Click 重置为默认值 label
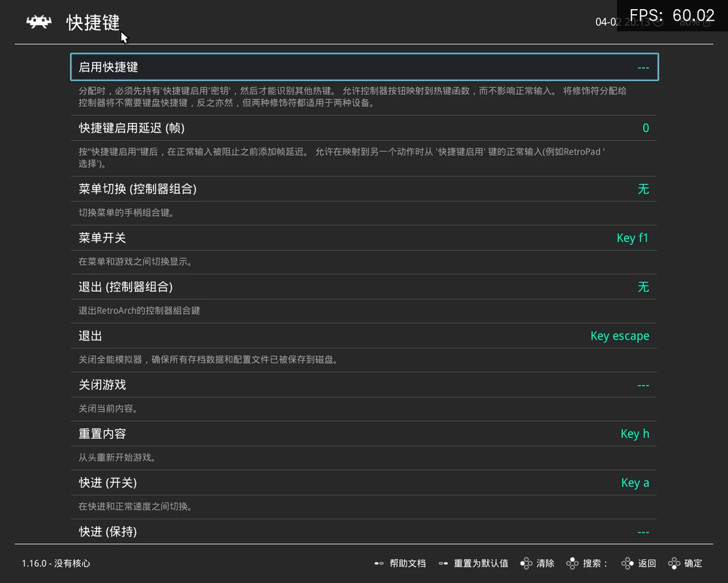Viewport: 728px width, 583px height. click(481, 563)
